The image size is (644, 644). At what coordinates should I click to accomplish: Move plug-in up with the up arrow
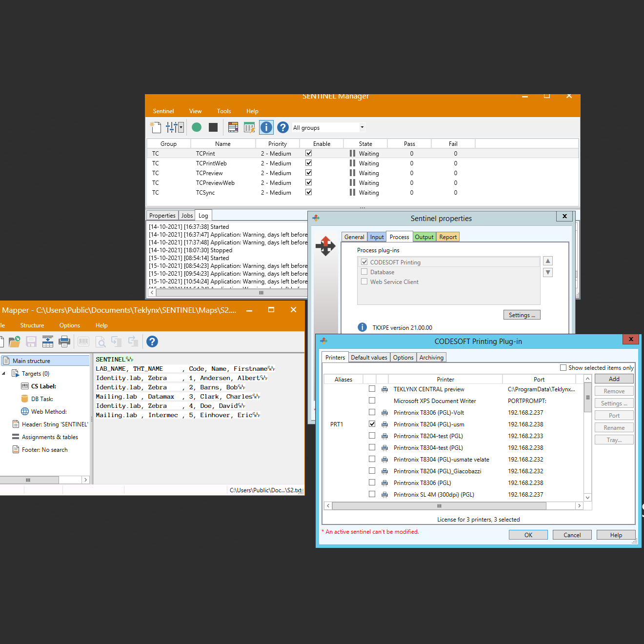click(x=548, y=261)
